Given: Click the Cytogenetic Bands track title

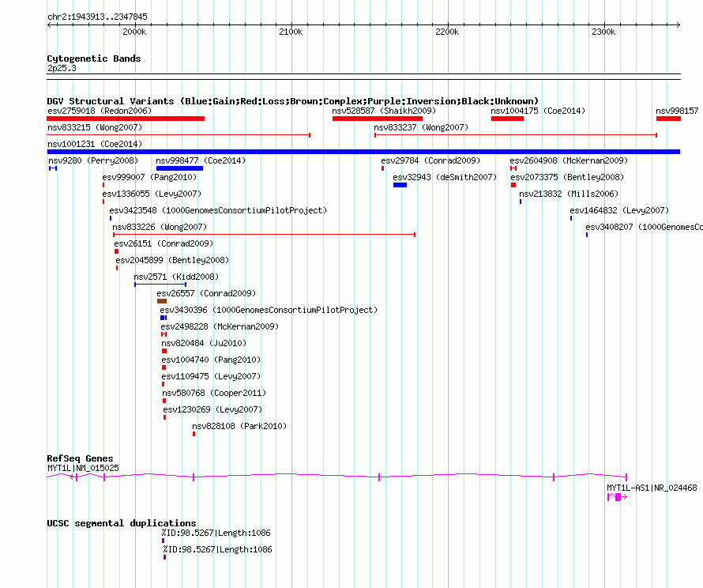Looking at the screenshot, I should (x=94, y=58).
